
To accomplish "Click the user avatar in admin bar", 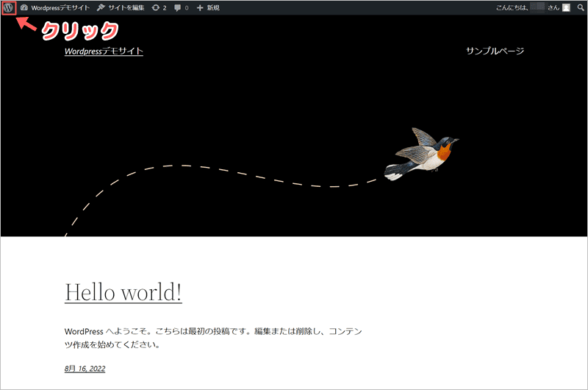I will click(565, 7).
